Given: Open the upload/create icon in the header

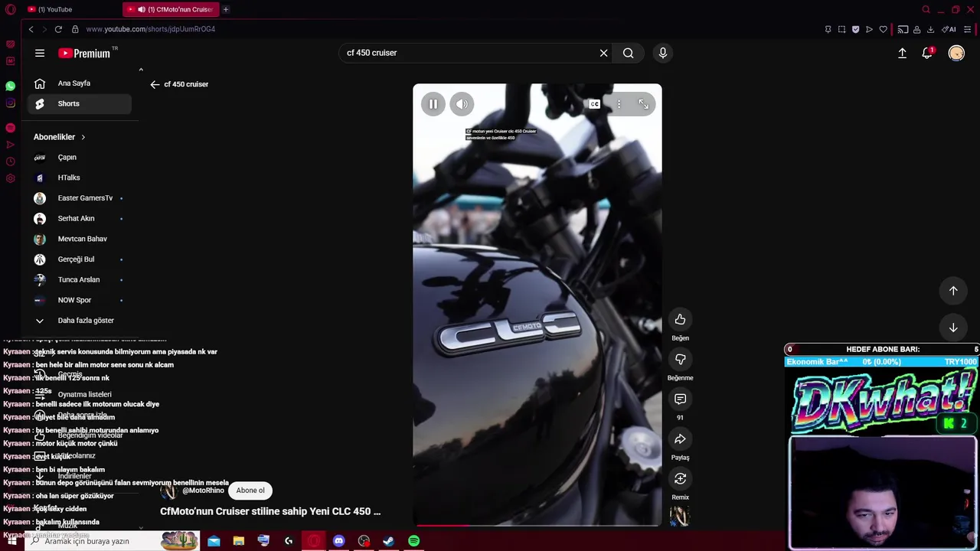Looking at the screenshot, I should coord(902,53).
